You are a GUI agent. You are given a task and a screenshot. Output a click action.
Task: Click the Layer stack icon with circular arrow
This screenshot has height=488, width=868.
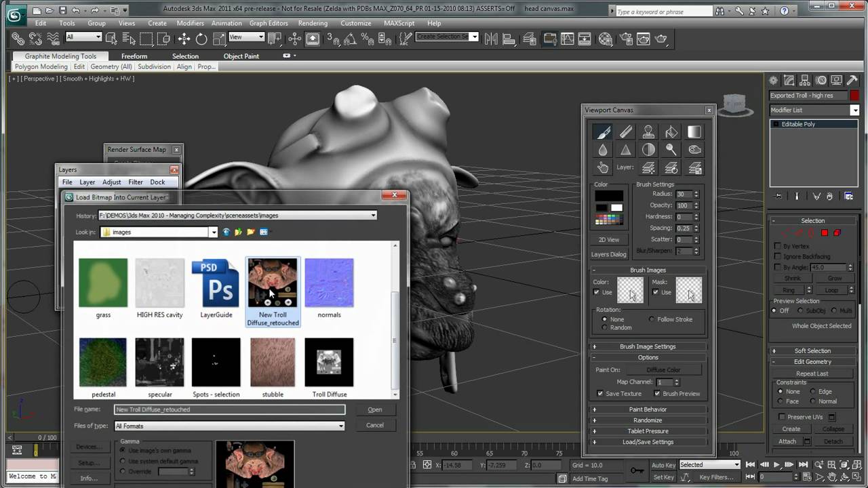(671, 167)
